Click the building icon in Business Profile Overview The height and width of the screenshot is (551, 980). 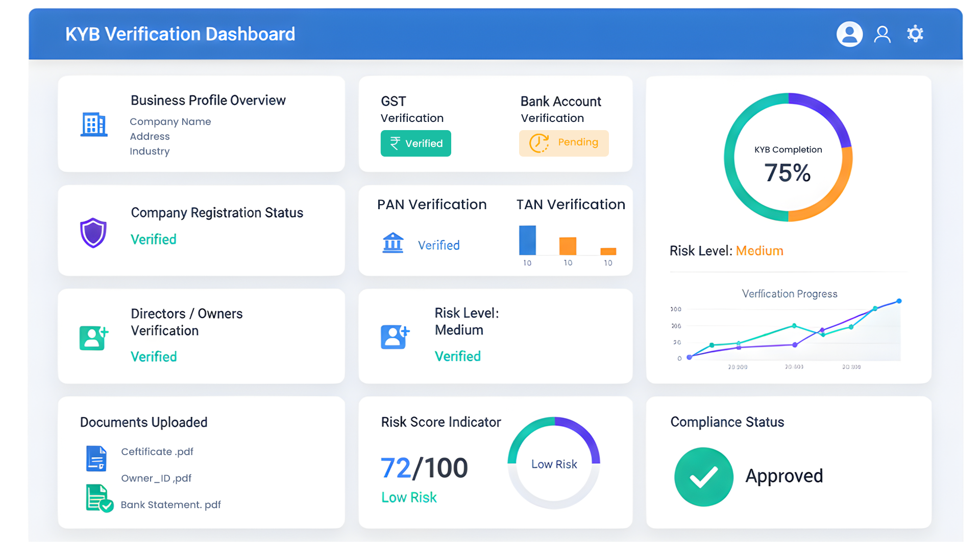93,124
